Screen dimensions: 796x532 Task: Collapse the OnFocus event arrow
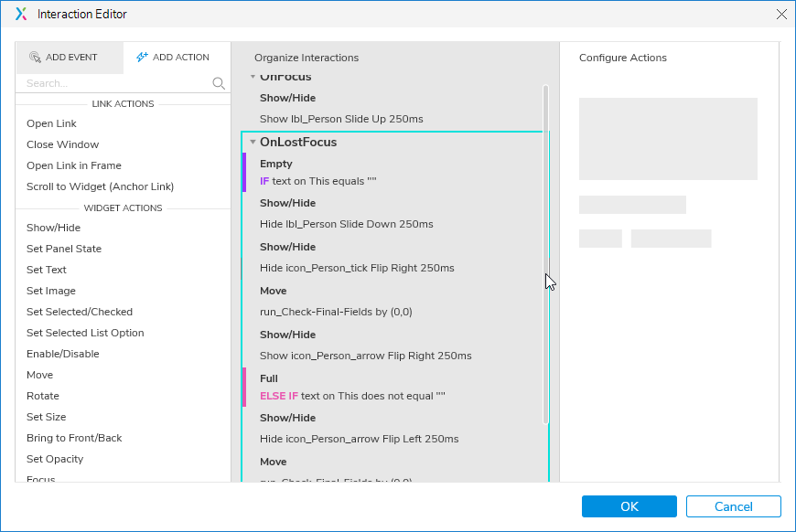pos(253,77)
